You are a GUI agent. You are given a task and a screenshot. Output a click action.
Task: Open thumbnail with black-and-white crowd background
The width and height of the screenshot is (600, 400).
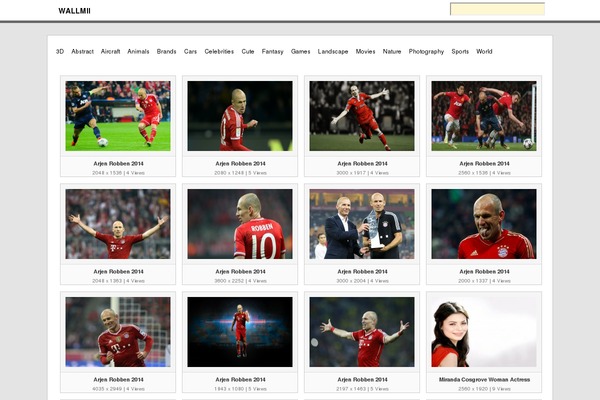(362, 116)
